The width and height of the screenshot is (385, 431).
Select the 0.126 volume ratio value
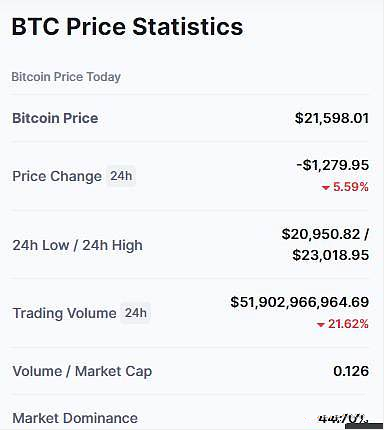coord(351,371)
